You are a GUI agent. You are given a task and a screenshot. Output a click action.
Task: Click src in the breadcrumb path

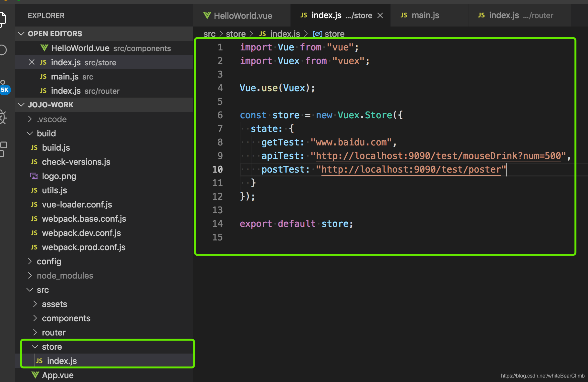(209, 34)
